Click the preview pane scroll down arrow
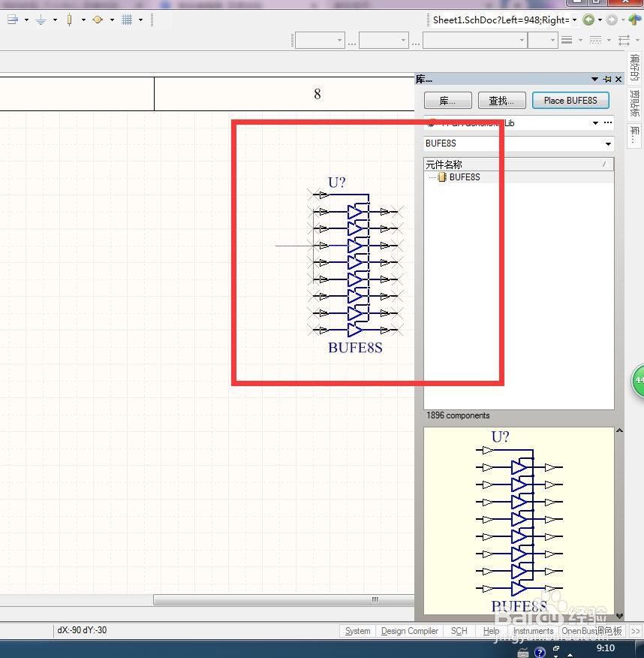 (x=619, y=616)
